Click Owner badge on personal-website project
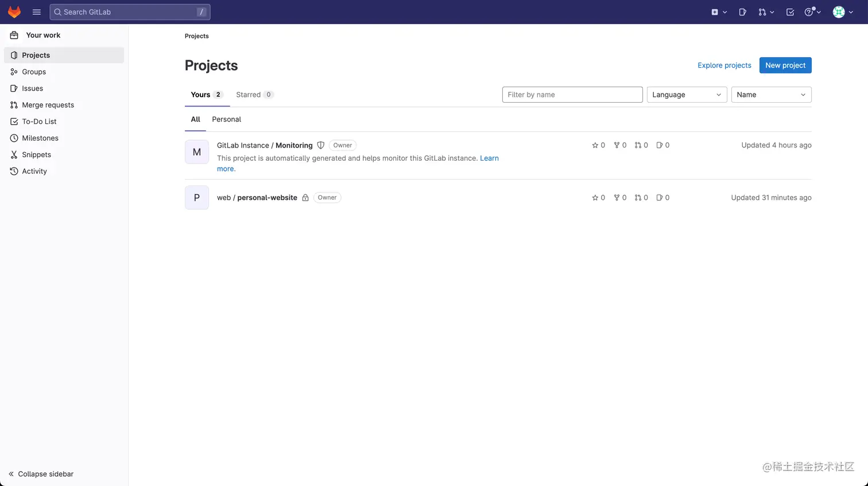The image size is (868, 486). 327,197
